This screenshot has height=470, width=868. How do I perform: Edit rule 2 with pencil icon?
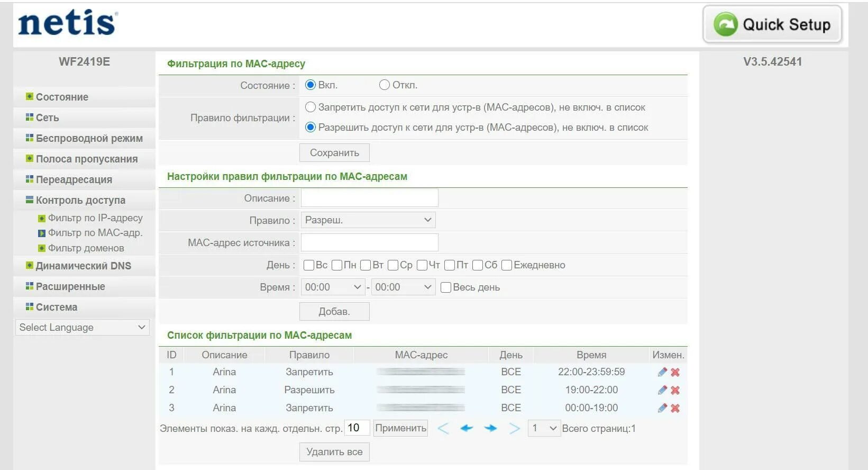(x=662, y=390)
